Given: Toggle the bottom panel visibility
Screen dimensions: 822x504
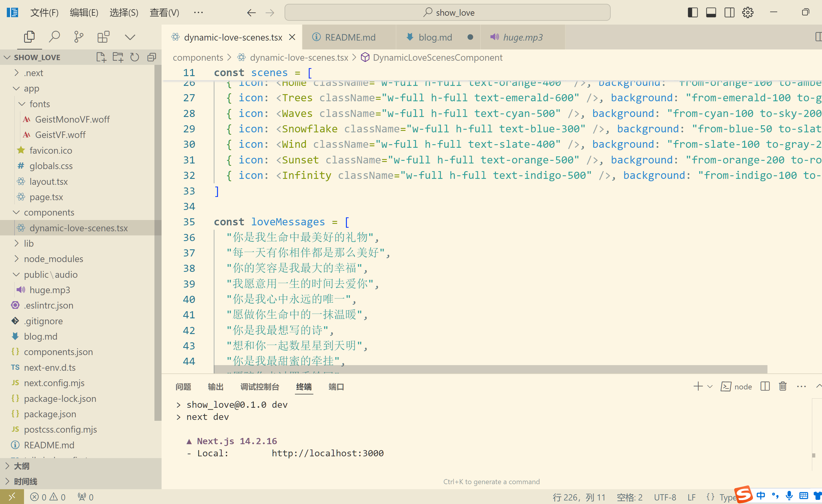Looking at the screenshot, I should (x=711, y=13).
